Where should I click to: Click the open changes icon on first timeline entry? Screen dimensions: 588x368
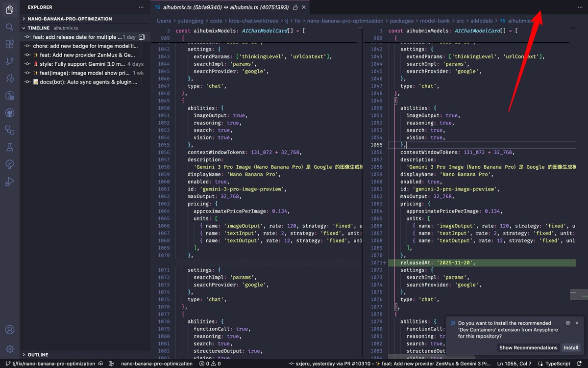pyautogui.click(x=141, y=37)
